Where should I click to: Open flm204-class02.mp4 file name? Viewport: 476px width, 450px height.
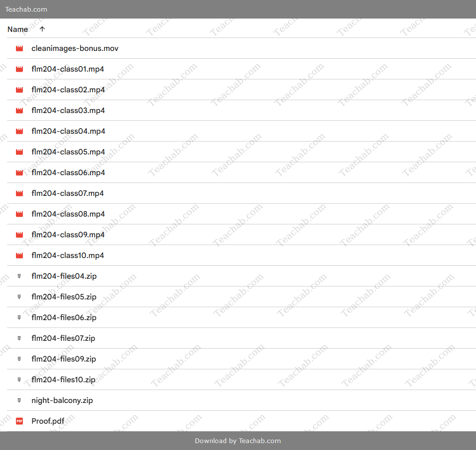tap(68, 90)
